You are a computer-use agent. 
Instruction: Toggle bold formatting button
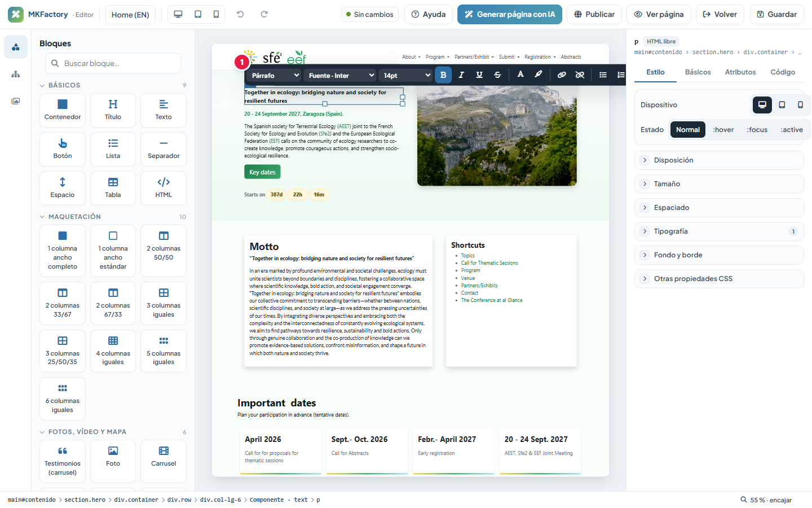(443, 75)
